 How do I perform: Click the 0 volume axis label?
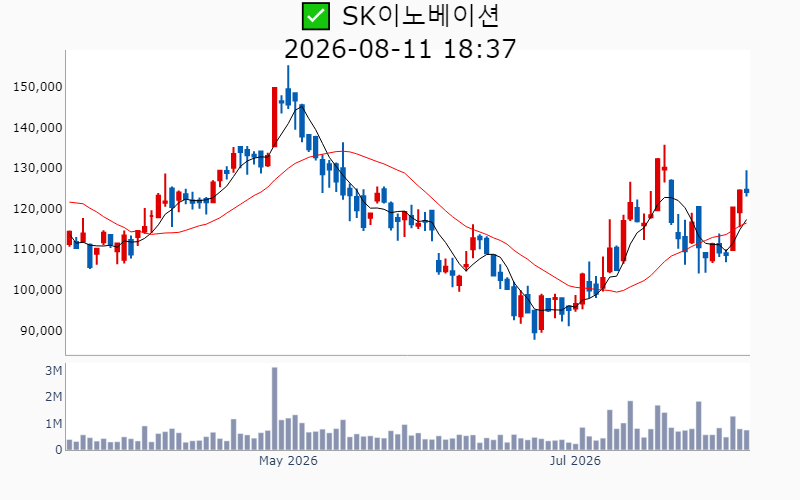pos(59,450)
